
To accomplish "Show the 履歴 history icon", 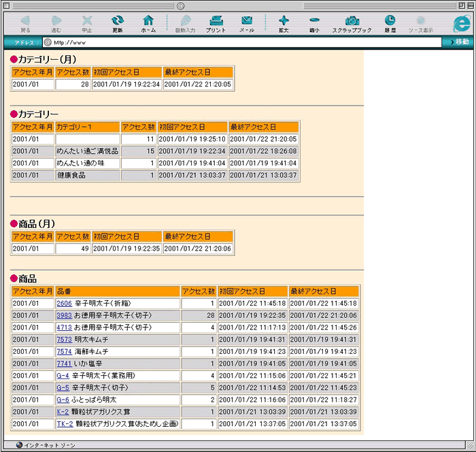I will 390,24.
